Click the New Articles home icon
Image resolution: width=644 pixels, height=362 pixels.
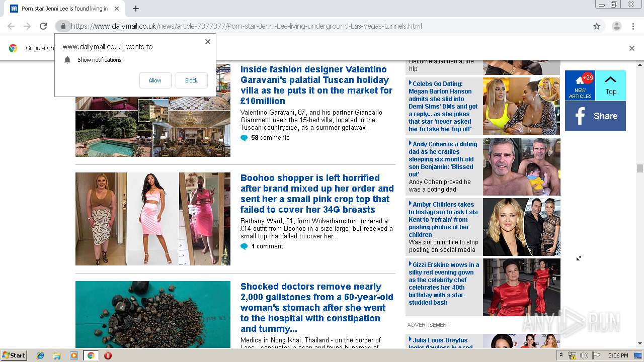coord(580,85)
